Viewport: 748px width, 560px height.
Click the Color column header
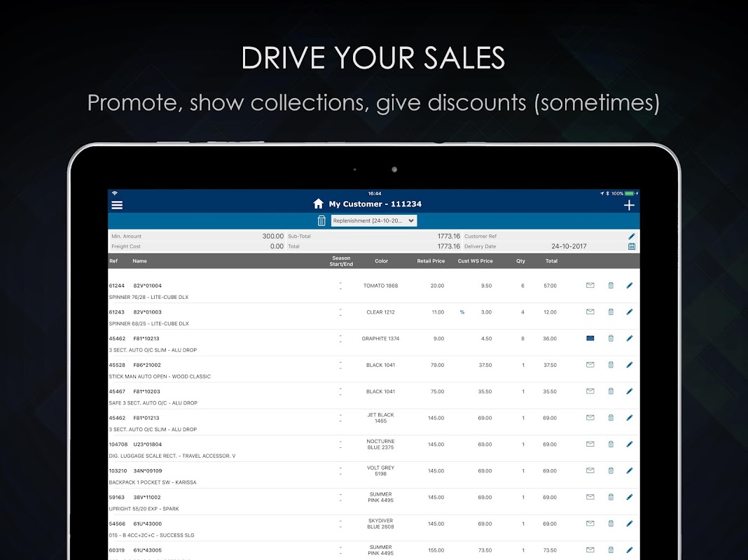click(x=381, y=260)
